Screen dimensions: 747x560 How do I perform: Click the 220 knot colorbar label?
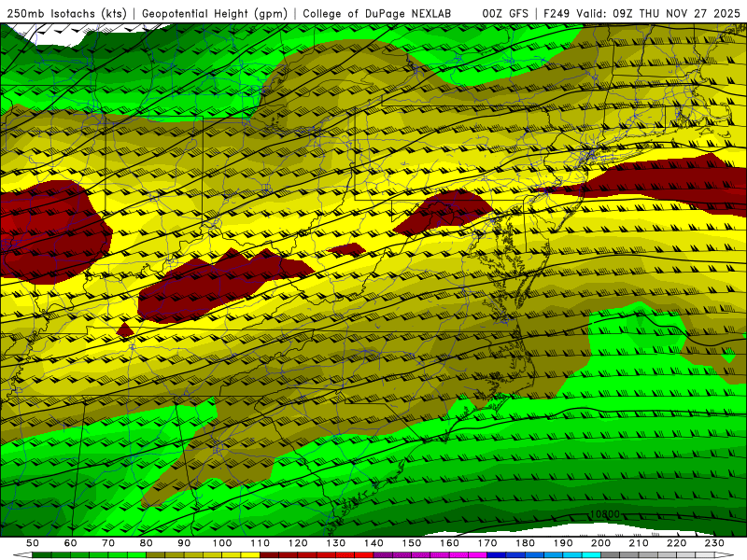pos(677,543)
